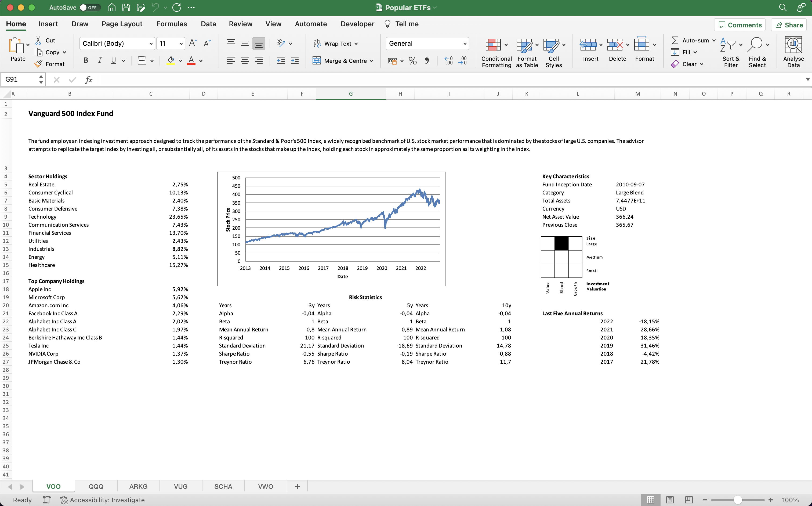Apply italic formatting
The image size is (812, 506).
(x=99, y=61)
